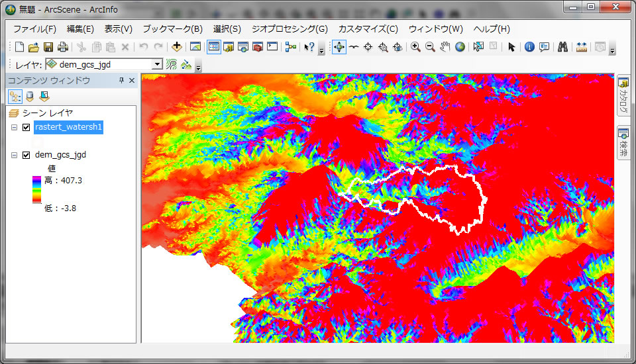Viewport: 636px width, 364px height.
Task: Select the Measure ruler tool
Action: click(582, 47)
